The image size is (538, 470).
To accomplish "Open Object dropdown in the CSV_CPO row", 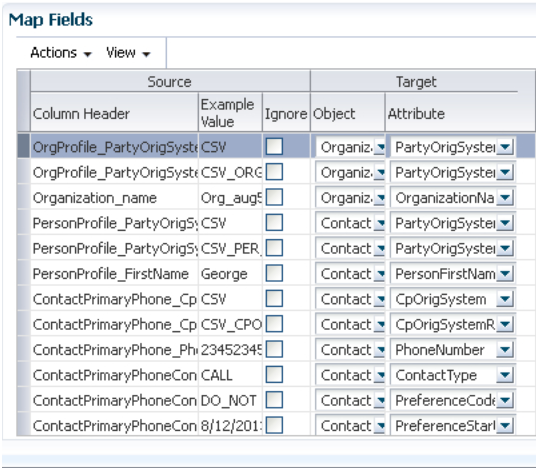I will pos(379,325).
